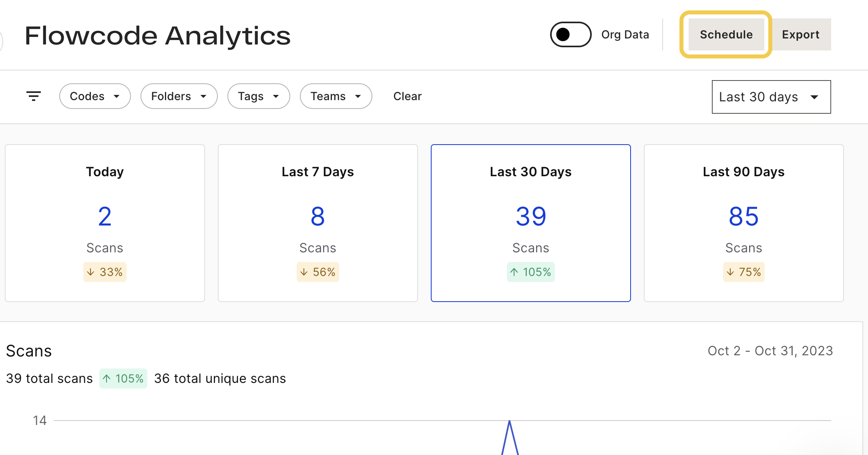Click the Export button
Viewport: 868px width, 455px height.
click(800, 34)
